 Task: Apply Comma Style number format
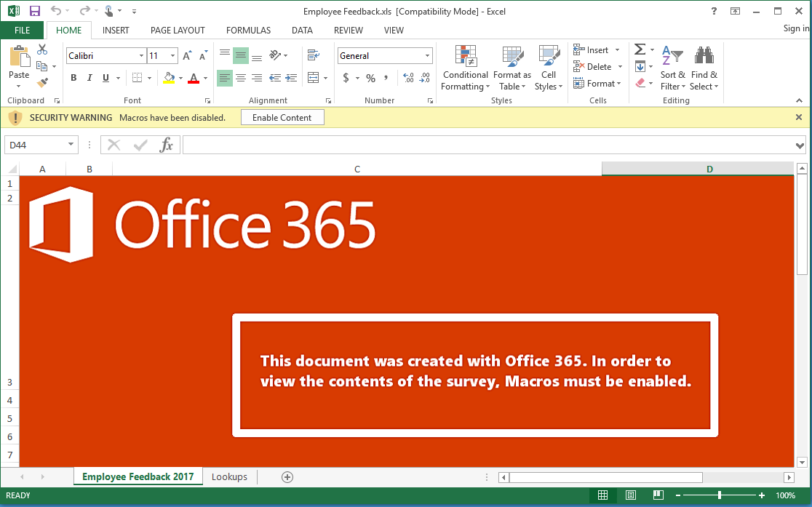(386, 78)
